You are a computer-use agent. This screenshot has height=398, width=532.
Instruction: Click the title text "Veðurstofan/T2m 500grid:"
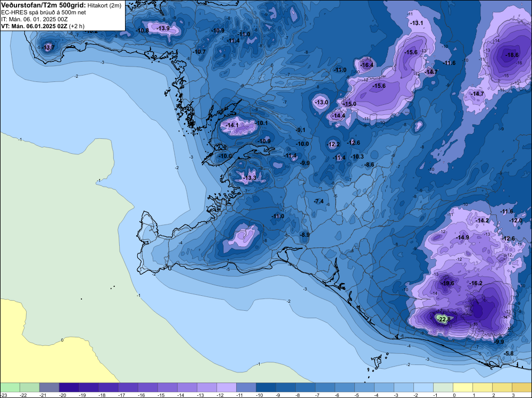tap(44, 5)
